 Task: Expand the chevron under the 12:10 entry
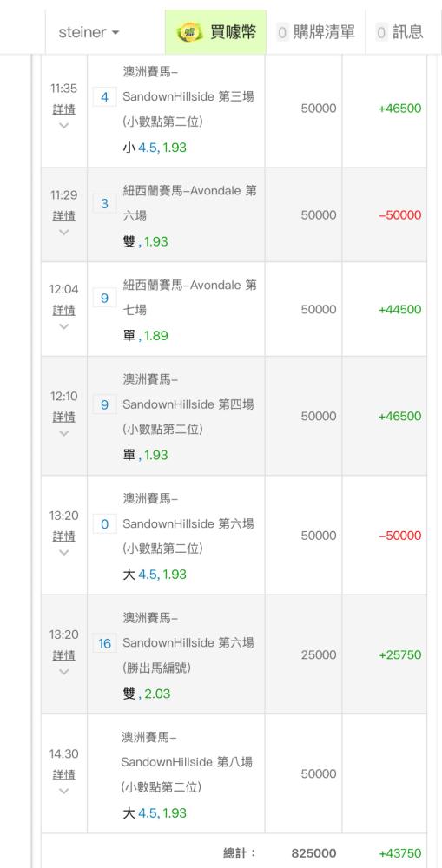point(63,433)
